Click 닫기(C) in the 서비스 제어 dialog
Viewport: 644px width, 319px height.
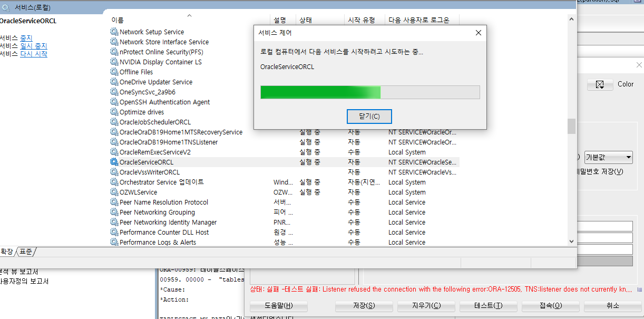[x=369, y=117]
